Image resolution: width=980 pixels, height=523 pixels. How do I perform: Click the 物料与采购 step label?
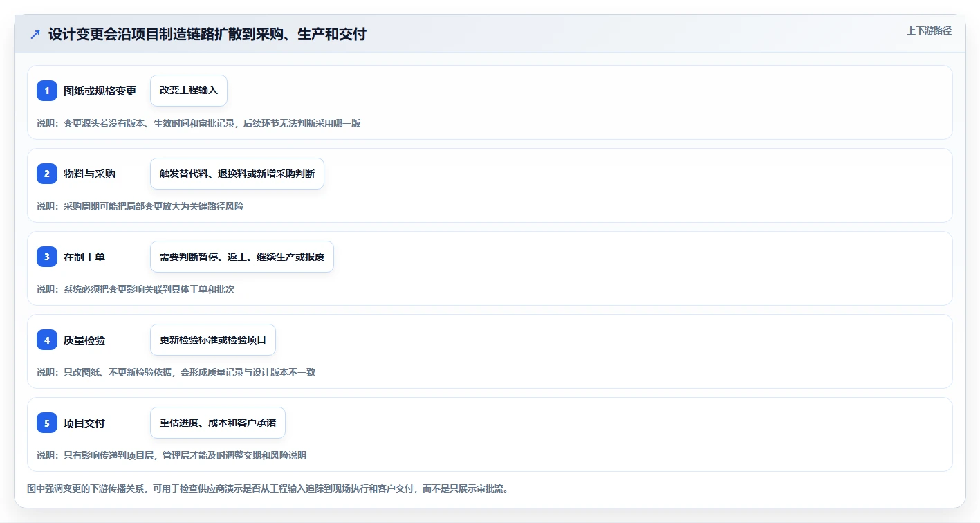[90, 174]
